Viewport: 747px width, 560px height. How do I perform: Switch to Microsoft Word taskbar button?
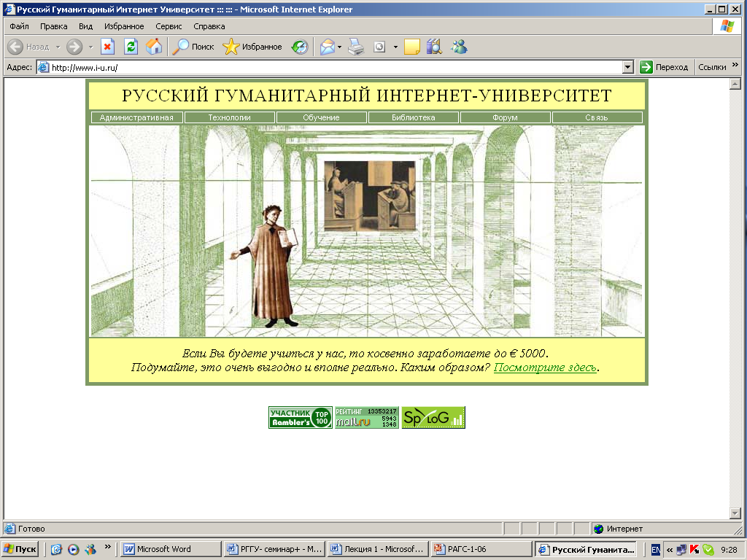pyautogui.click(x=170, y=549)
